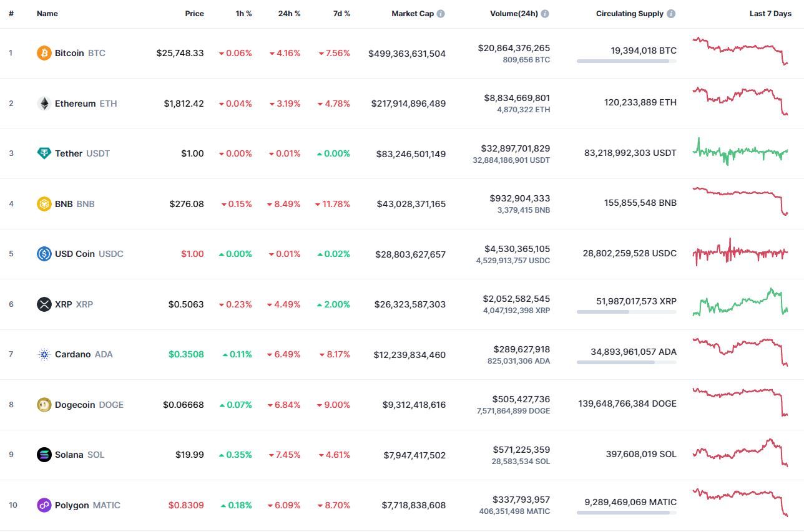
Task: Open Ethereum's 24h volume amount link
Action: point(517,98)
